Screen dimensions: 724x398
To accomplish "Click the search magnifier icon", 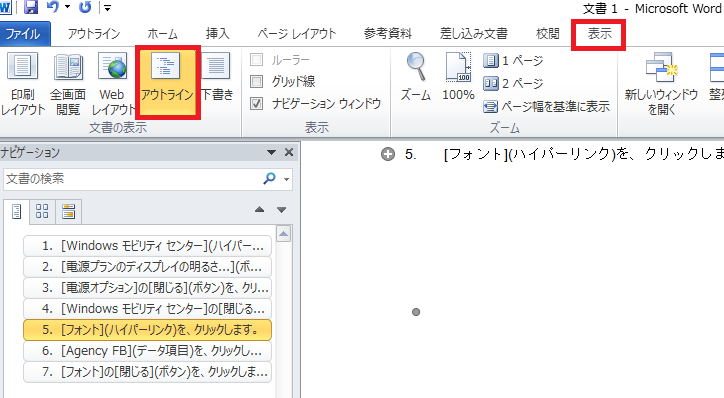I will click(x=269, y=178).
